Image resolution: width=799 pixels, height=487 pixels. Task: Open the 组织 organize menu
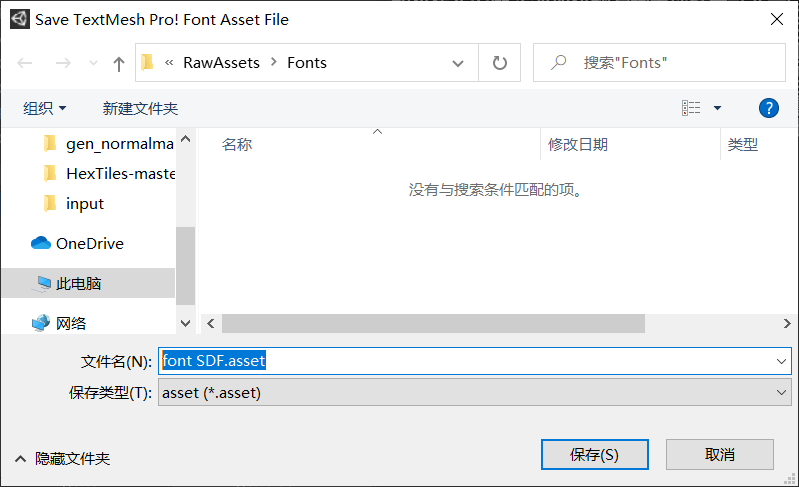pos(44,108)
